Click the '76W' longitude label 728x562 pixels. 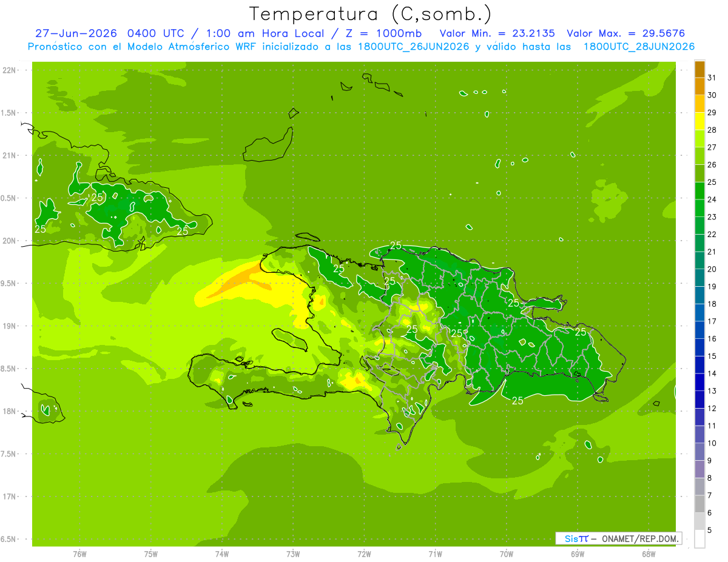pos(79,554)
